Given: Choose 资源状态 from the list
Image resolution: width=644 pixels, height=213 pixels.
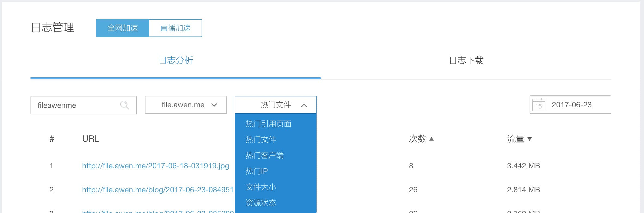Looking at the screenshot, I should click(261, 203).
